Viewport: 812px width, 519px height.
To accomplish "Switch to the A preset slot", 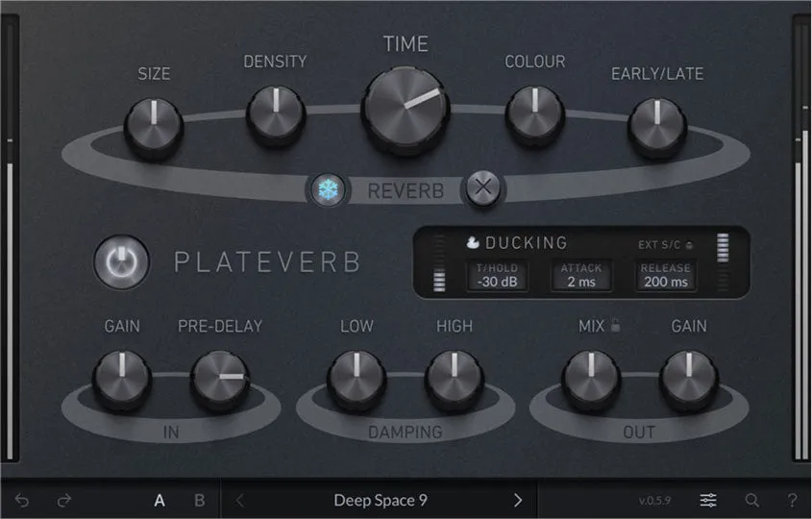I will coord(160,501).
